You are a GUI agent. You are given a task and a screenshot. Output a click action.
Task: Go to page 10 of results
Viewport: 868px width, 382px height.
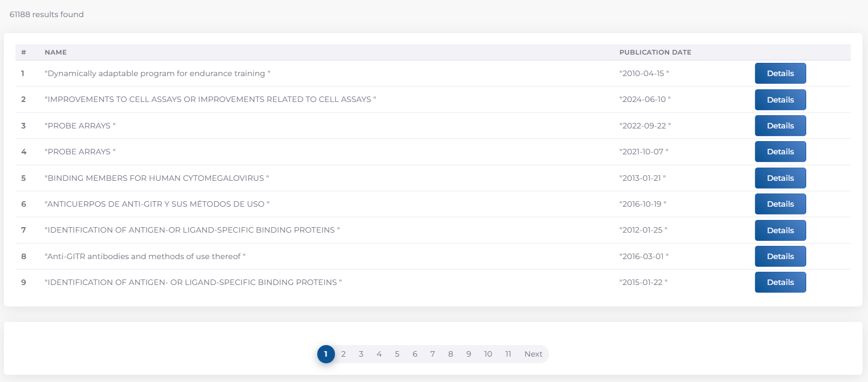(x=488, y=354)
